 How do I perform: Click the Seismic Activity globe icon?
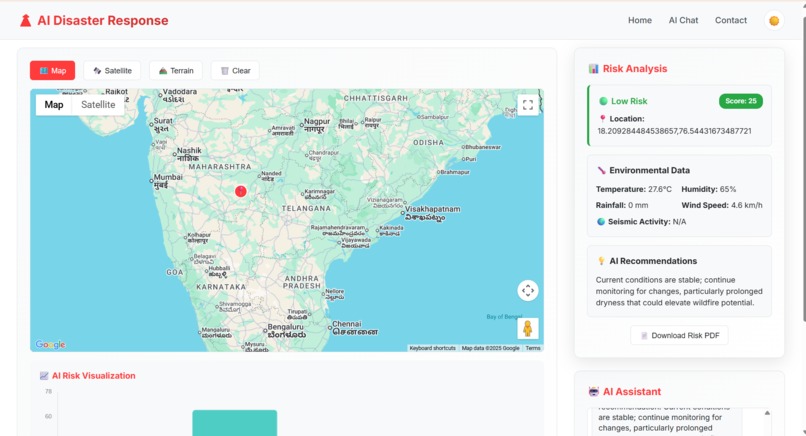[x=601, y=222]
